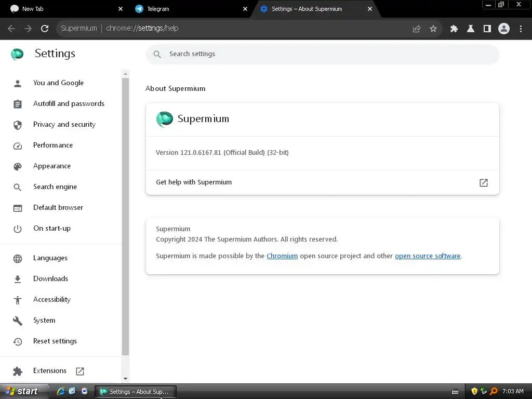
Task: Click the back navigation arrow
Action: [11, 29]
